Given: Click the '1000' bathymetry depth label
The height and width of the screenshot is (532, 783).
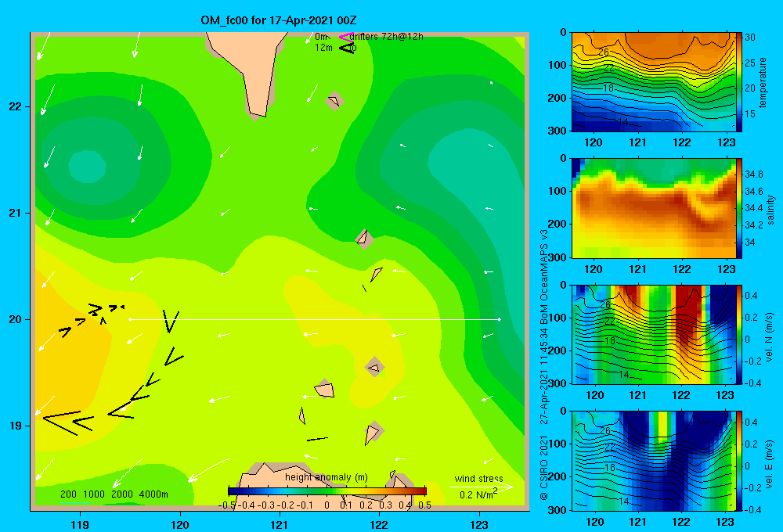Looking at the screenshot, I should click(94, 494).
